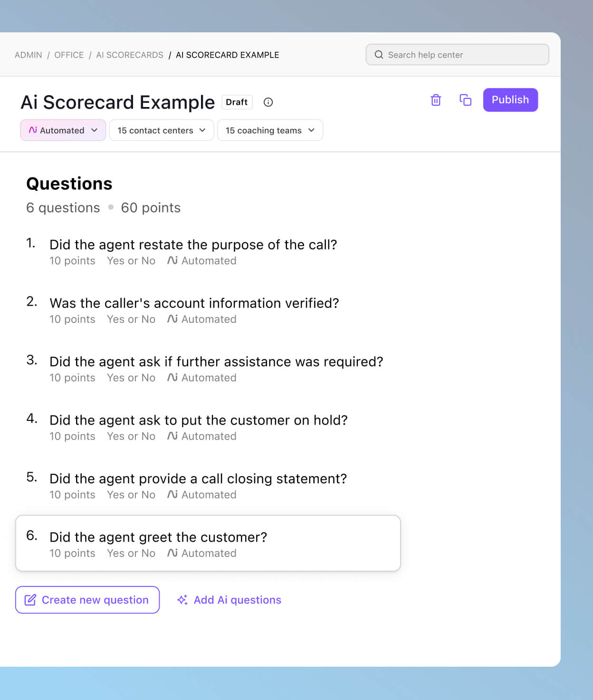The height and width of the screenshot is (700, 593).
Task: Open the Automated scorecard type dropdown
Action: 63,130
